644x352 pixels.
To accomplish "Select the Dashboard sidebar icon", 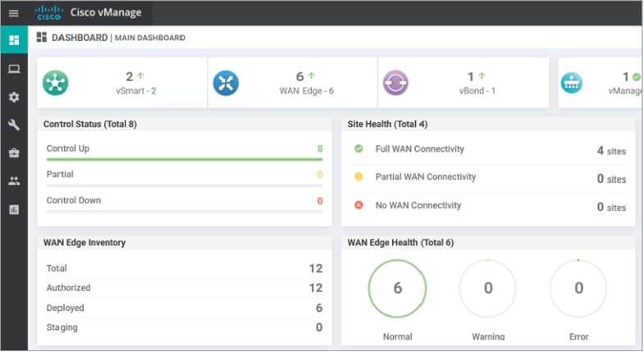I will click(14, 40).
